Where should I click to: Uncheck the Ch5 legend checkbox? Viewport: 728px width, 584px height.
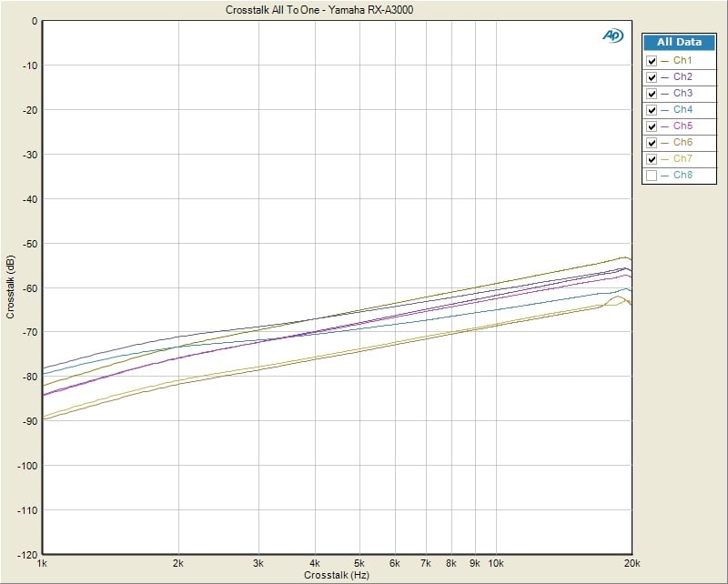(x=651, y=126)
